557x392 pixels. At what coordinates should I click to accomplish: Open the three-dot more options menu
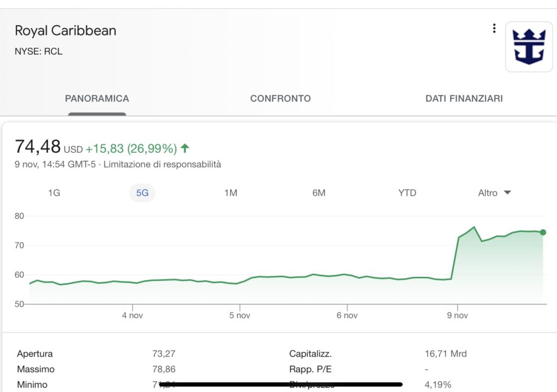494,28
